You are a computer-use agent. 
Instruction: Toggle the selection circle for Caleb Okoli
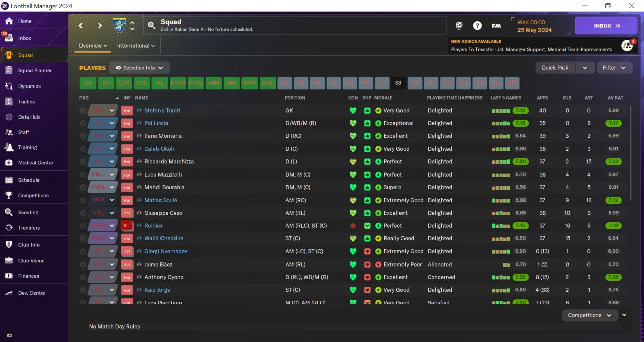[83, 149]
